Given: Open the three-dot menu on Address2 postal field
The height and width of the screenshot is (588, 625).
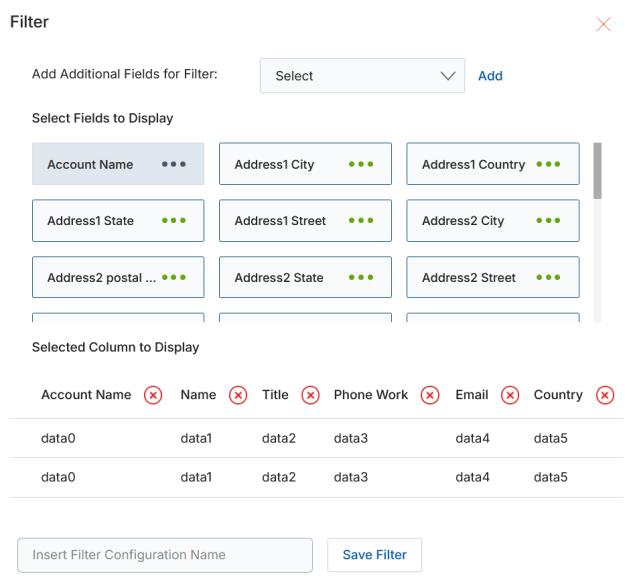Looking at the screenshot, I should (x=174, y=277).
